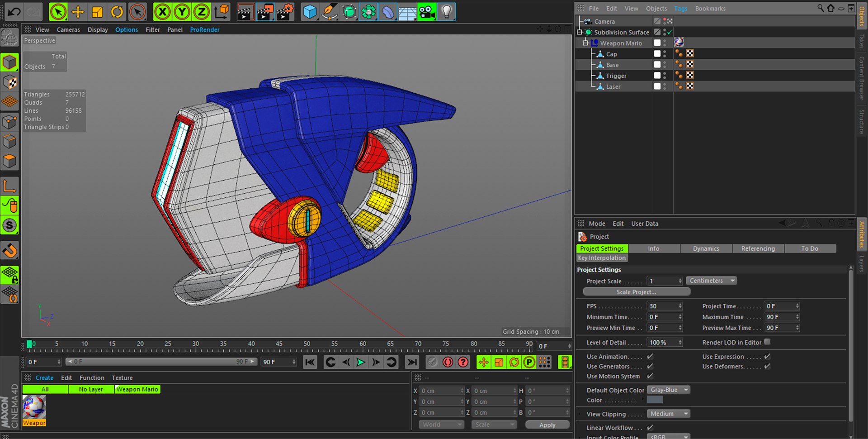Open the View Clipping Medium dropdown
This screenshot has height=439, width=868.
[x=668, y=414]
